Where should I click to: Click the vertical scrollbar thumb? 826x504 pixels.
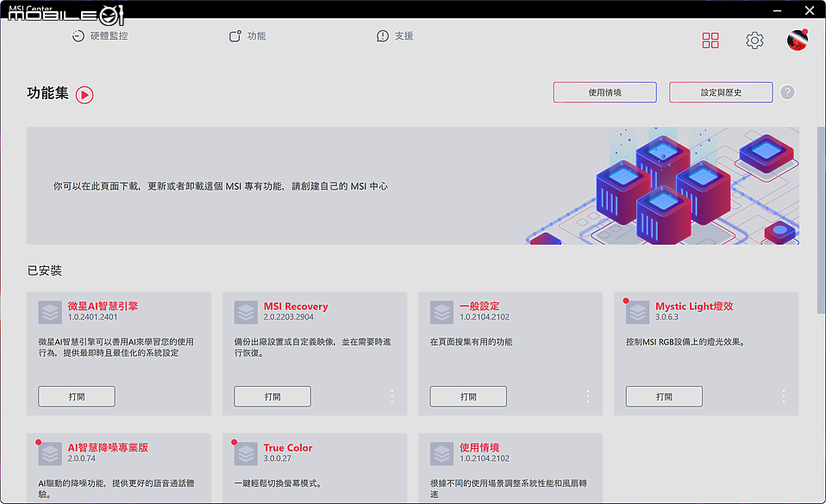click(x=821, y=221)
